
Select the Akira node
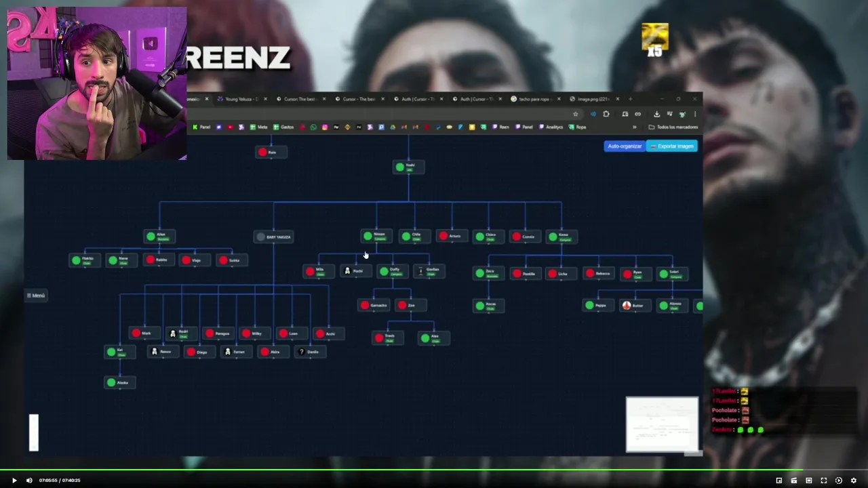(273, 352)
